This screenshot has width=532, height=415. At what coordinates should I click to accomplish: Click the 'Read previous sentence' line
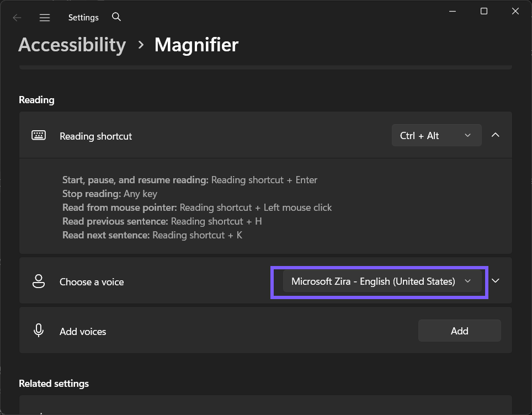tap(162, 221)
